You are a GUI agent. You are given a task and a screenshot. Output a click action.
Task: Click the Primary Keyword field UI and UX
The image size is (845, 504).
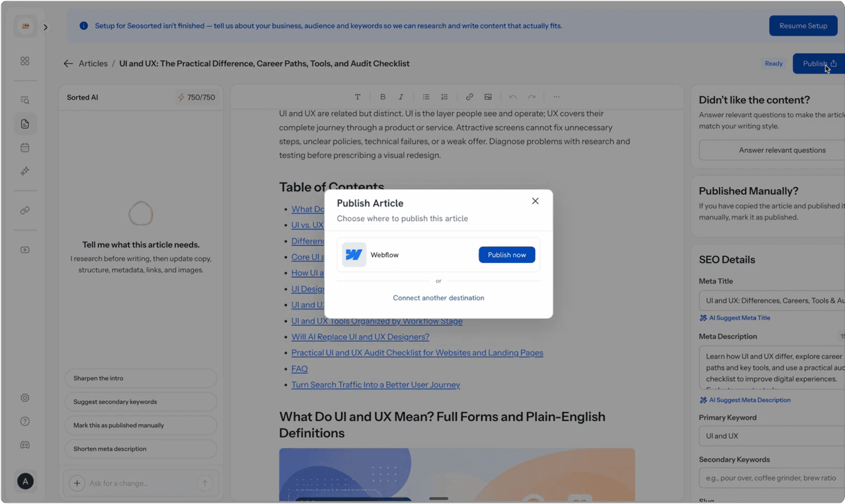point(772,436)
